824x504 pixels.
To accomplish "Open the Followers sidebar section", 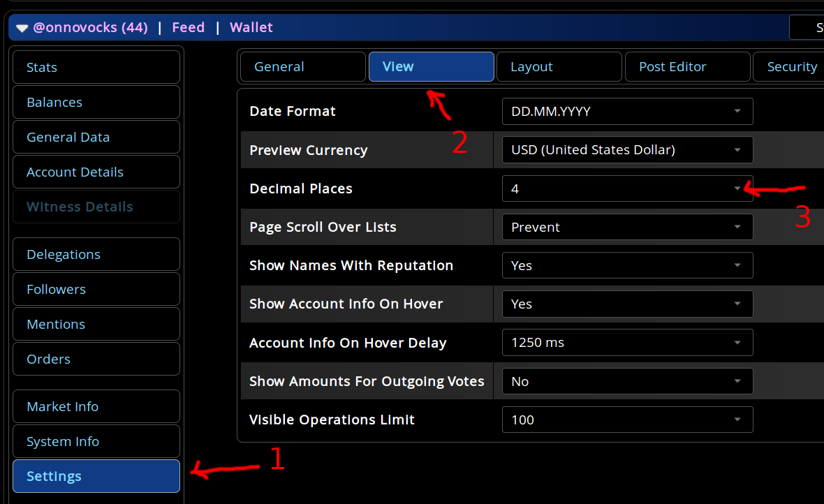I will click(x=96, y=289).
